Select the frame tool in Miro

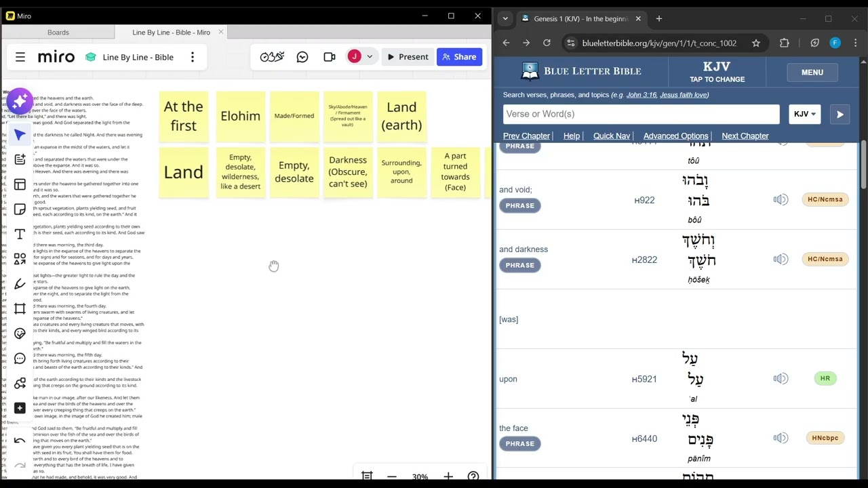[20, 308]
